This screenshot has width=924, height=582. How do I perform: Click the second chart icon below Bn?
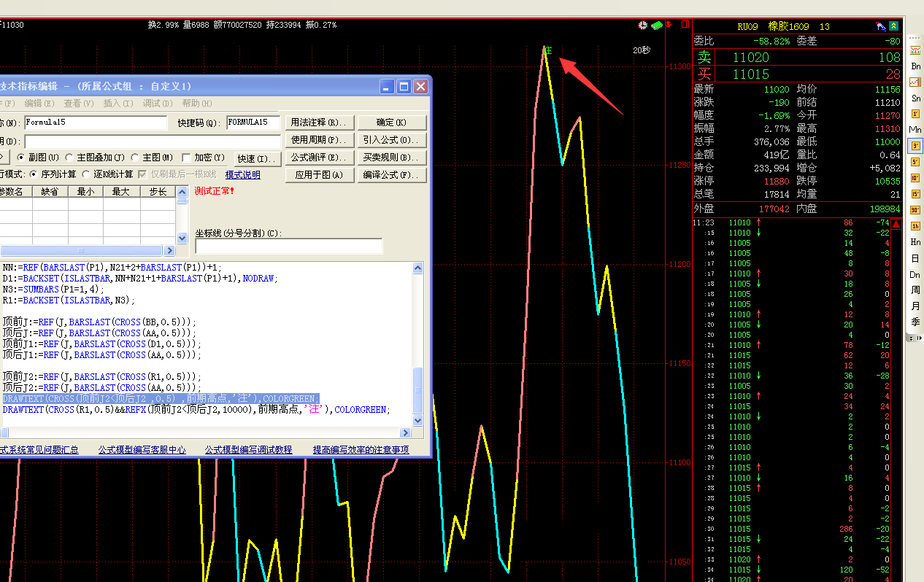[x=915, y=82]
